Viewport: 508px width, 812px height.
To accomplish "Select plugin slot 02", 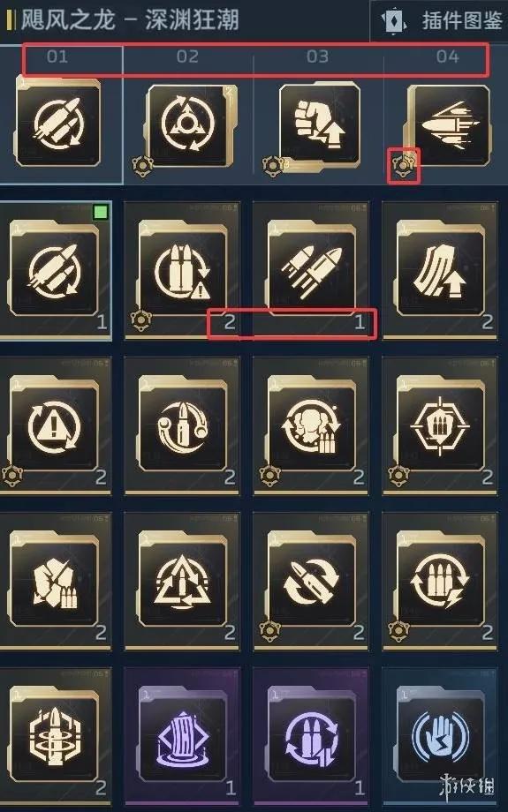I will [x=187, y=56].
